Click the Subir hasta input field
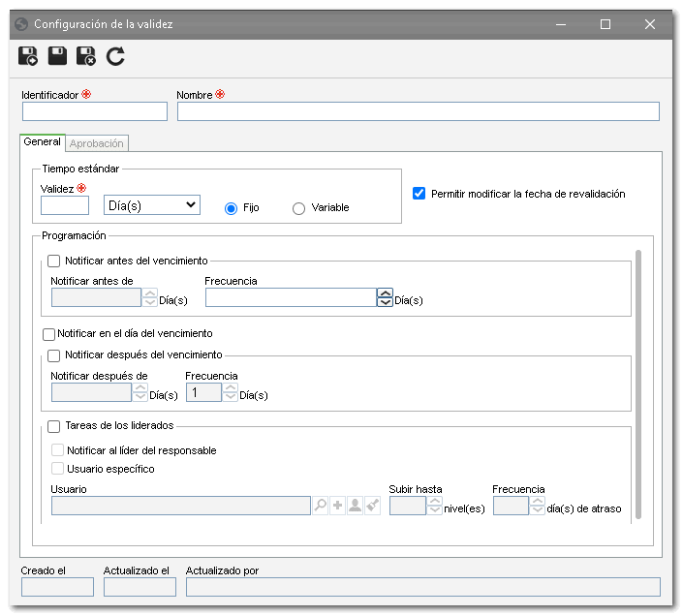Screen dimensions: 683x616 point(408,506)
